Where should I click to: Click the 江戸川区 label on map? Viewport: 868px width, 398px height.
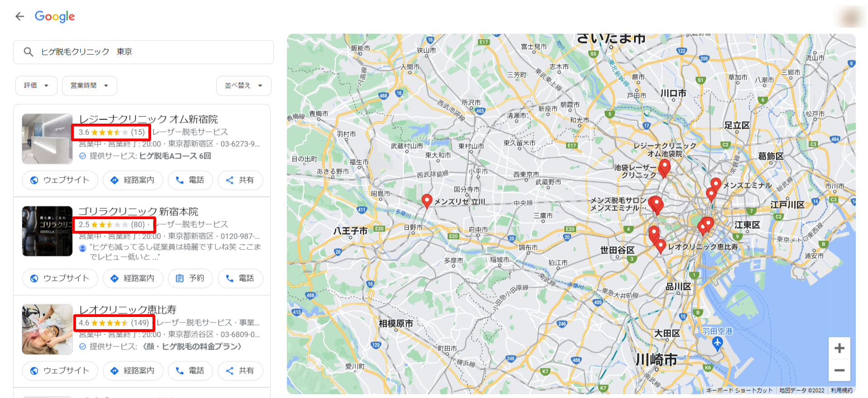point(787,205)
